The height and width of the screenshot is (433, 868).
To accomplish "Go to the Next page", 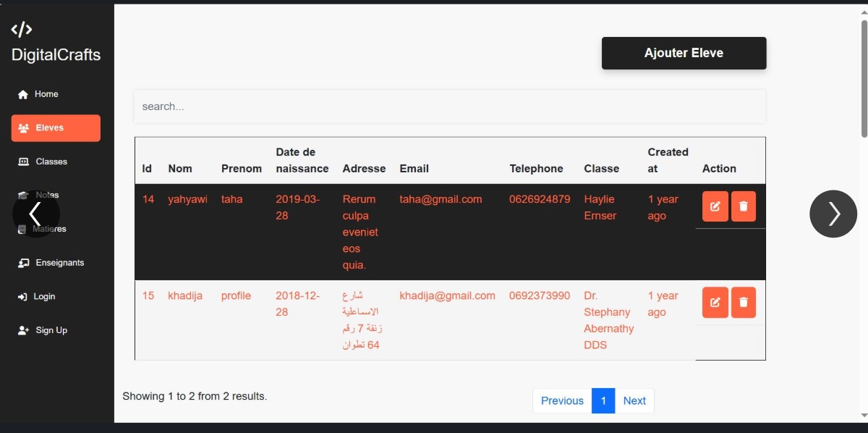I will click(634, 400).
